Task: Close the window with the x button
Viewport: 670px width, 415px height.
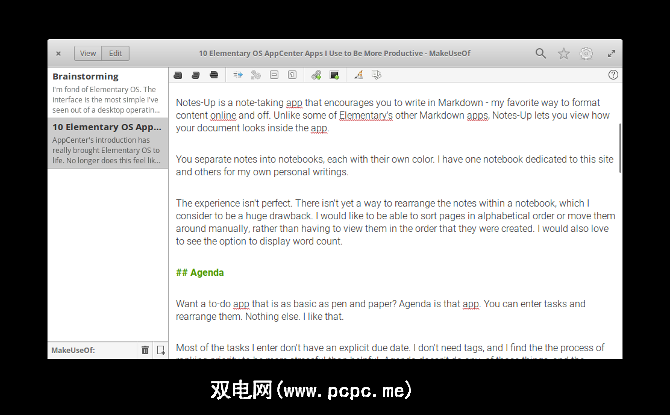Action: tap(59, 53)
